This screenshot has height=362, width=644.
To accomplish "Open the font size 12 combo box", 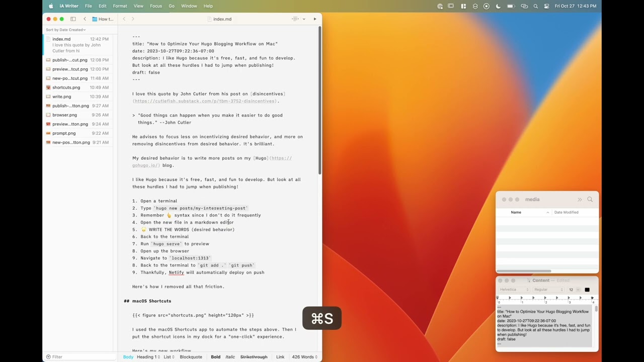I will (x=573, y=290).
